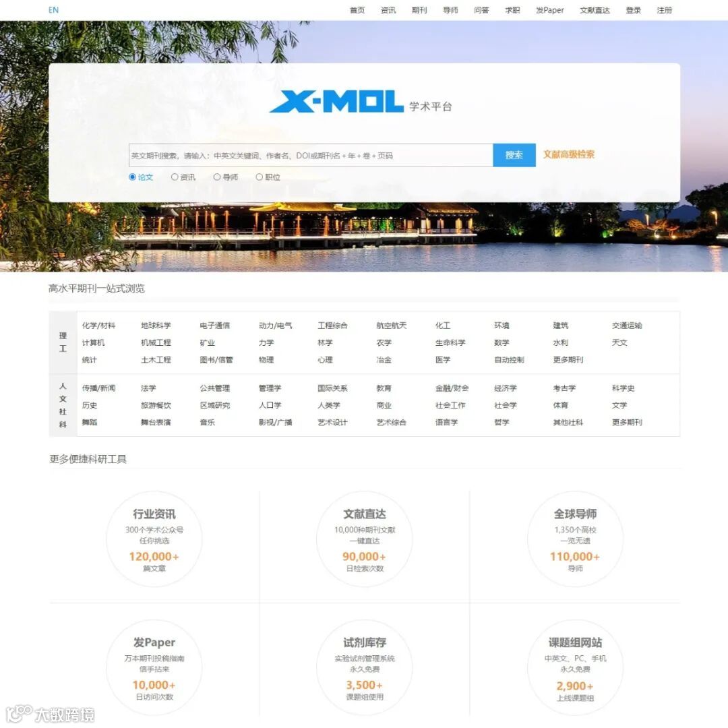Open 发Paper in top navigation
This screenshot has height=728, width=728.
(x=550, y=9)
